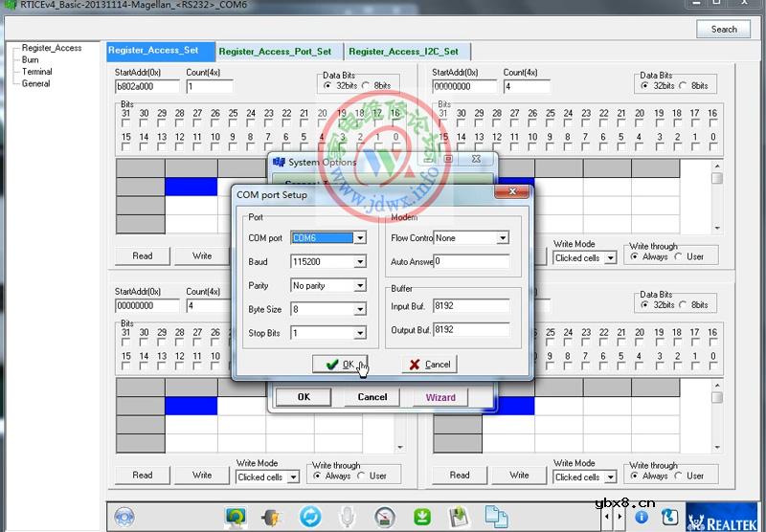Confirm COM port setup with OK
This screenshot has height=532, width=766.
(340, 365)
